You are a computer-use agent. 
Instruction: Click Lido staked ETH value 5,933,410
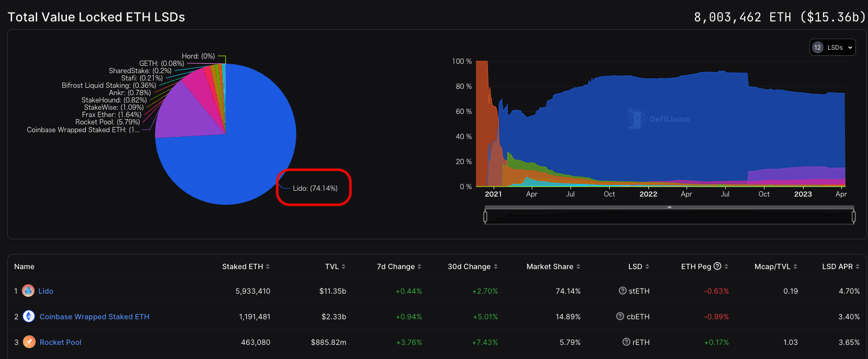click(x=253, y=291)
